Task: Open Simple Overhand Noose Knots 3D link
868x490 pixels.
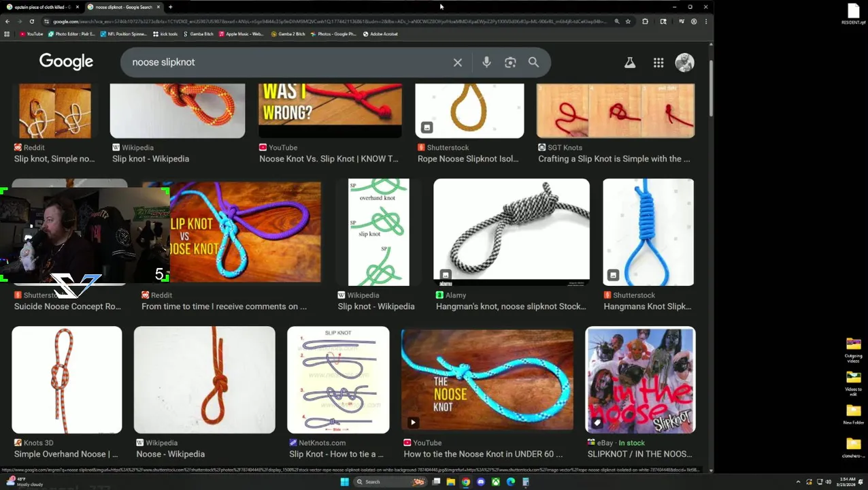Action: point(66,454)
